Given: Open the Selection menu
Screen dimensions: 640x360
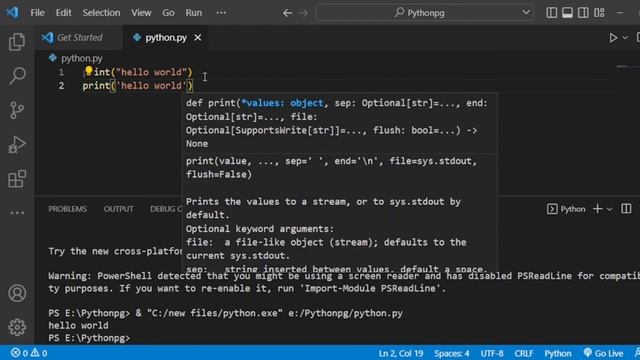Looking at the screenshot, I should 101,13.
